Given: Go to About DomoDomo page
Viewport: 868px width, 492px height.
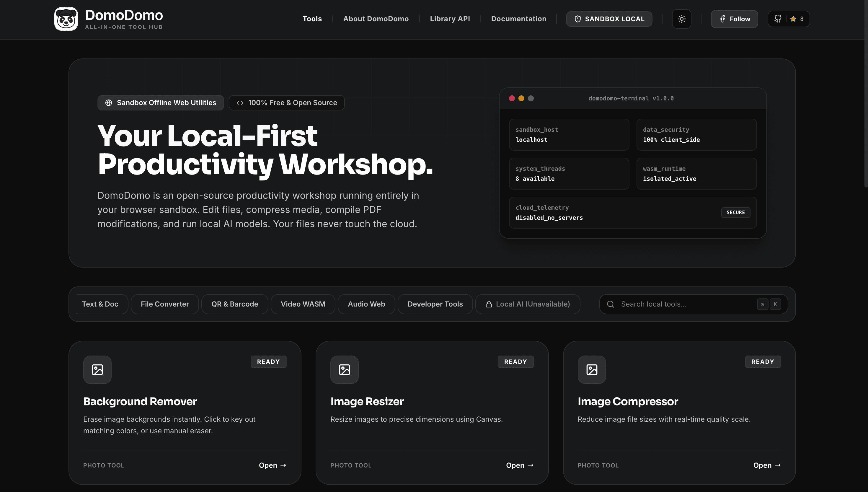Looking at the screenshot, I should 376,19.
